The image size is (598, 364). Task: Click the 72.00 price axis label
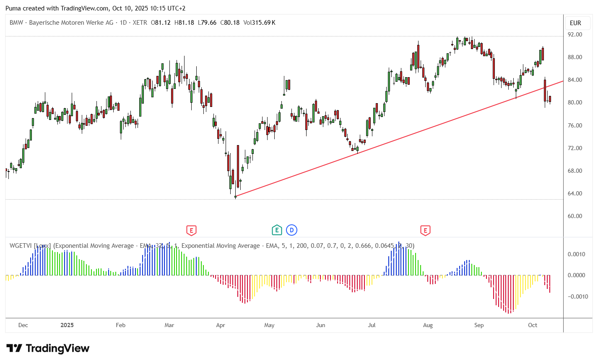pos(575,148)
